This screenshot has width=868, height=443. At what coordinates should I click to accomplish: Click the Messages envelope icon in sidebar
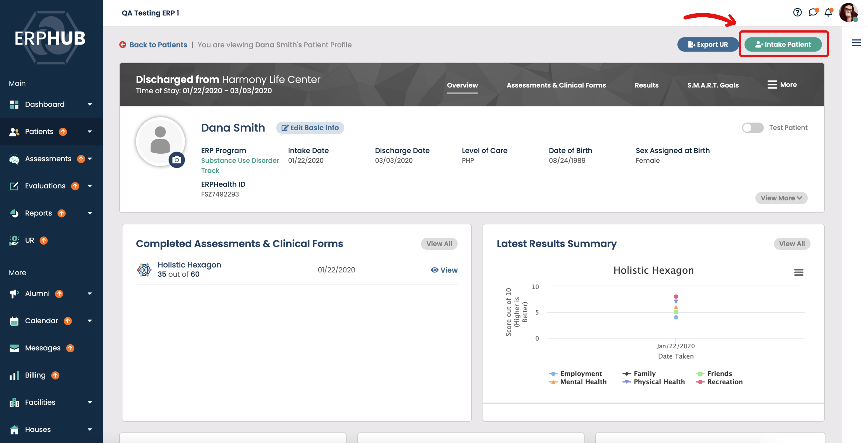click(x=14, y=348)
